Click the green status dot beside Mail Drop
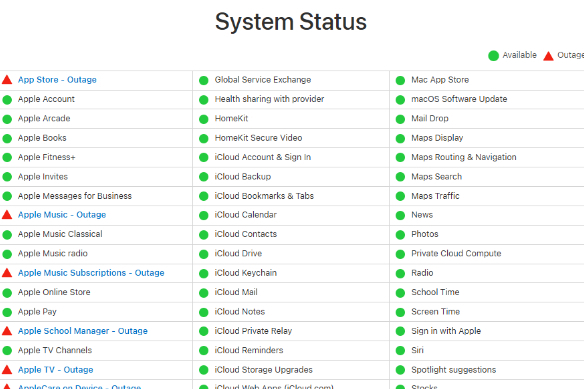584x389 pixels. click(400, 119)
